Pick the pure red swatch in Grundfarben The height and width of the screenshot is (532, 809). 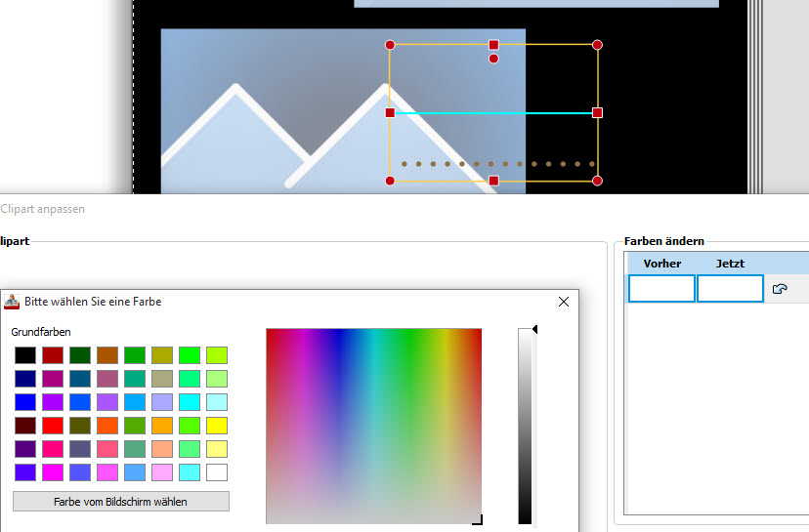(x=53, y=426)
